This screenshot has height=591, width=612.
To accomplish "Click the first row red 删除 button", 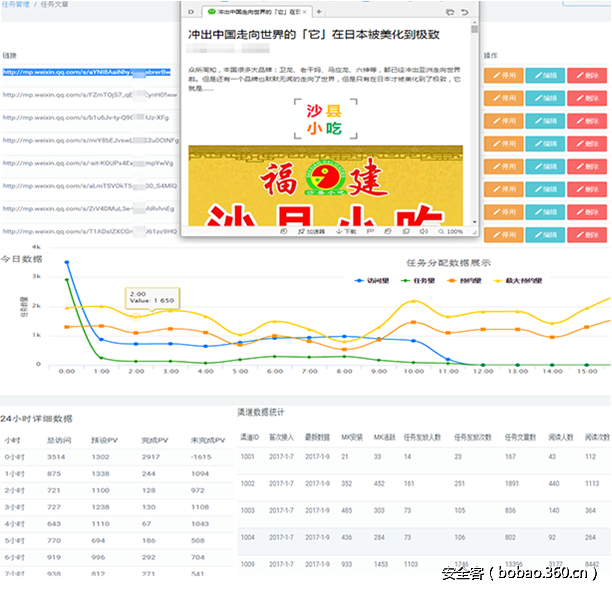I will 587,75.
